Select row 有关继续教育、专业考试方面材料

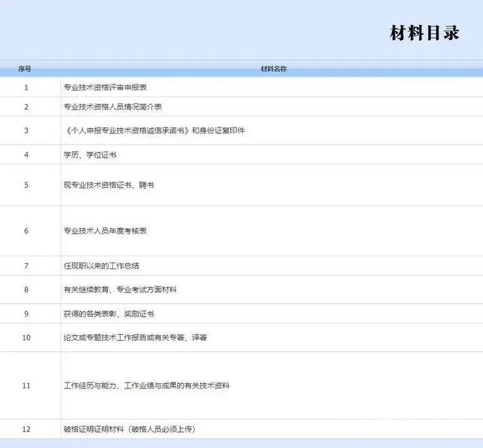[241, 290]
